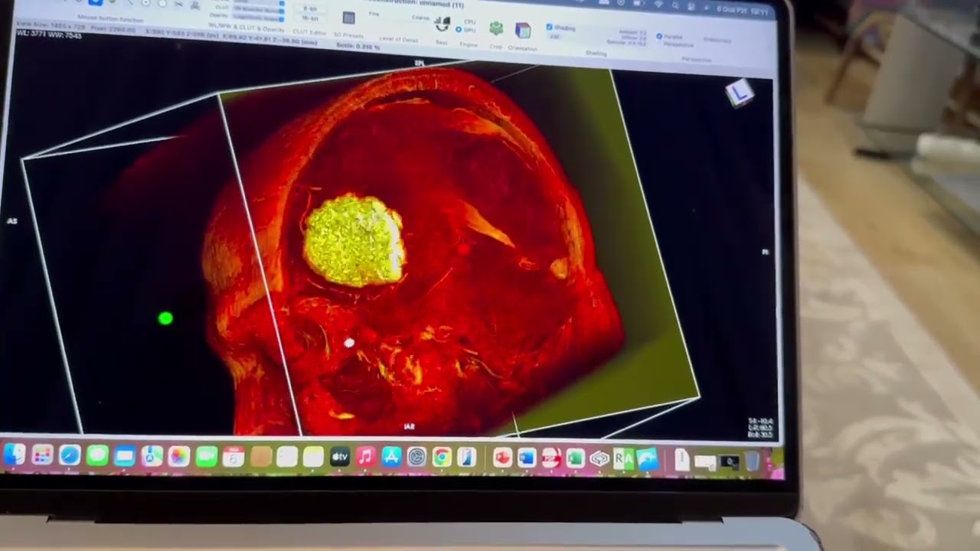This screenshot has height=551, width=980.
Task: Click the green point marker in viewport
Action: coord(165,318)
